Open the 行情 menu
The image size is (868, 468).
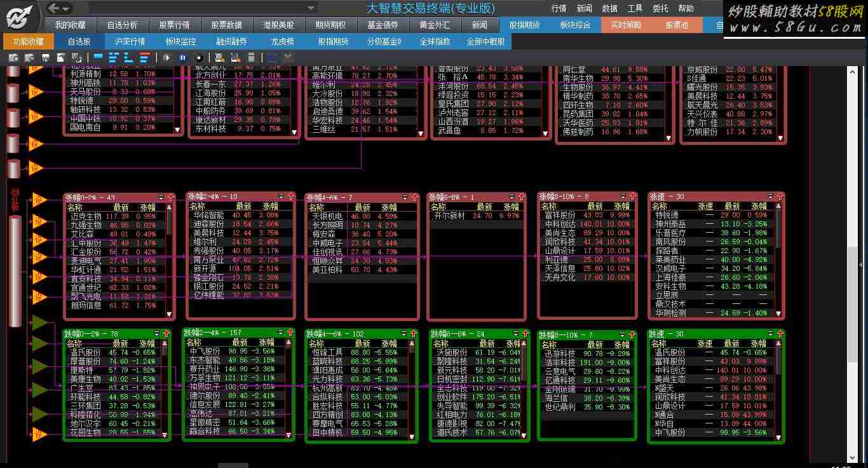click(559, 8)
